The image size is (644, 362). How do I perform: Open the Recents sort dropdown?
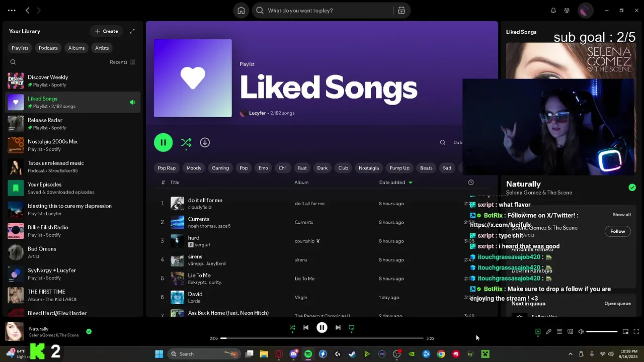(x=122, y=62)
